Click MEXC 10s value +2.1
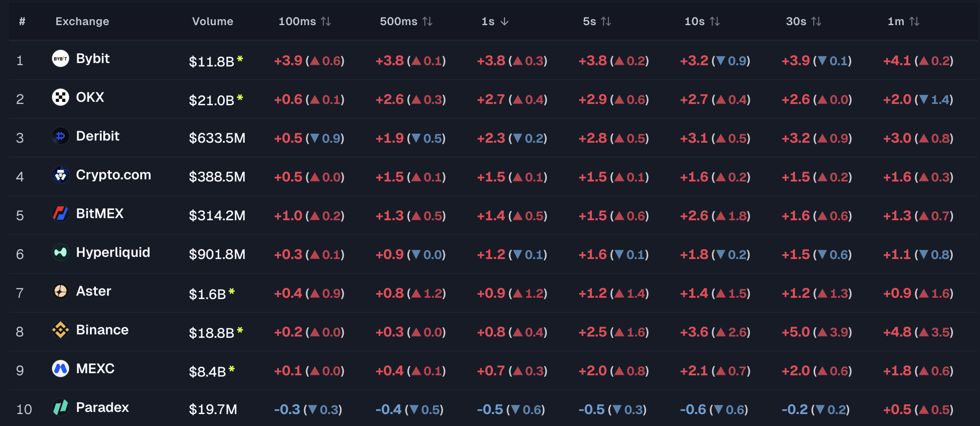Screen dimensions: 980x426 (694, 371)
